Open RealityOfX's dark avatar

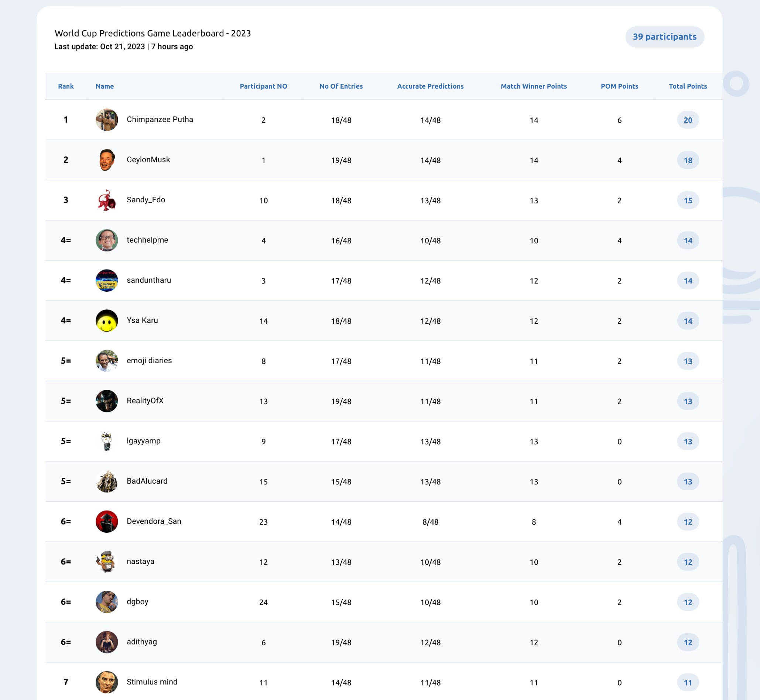tap(107, 401)
